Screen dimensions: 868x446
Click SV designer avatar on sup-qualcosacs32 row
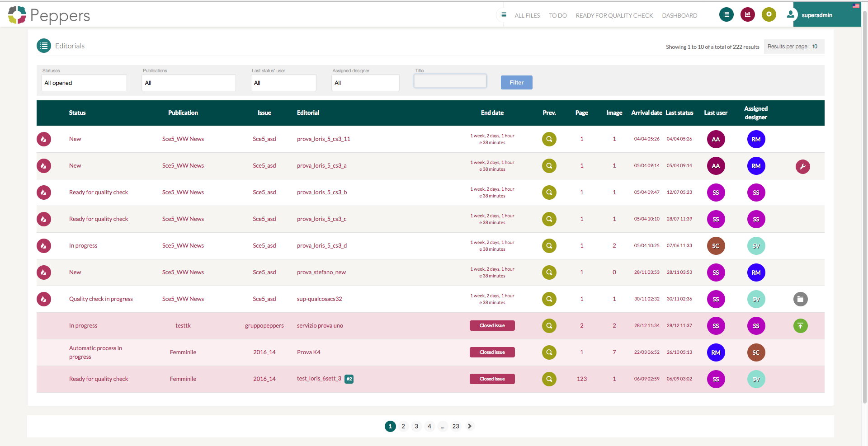(x=756, y=299)
